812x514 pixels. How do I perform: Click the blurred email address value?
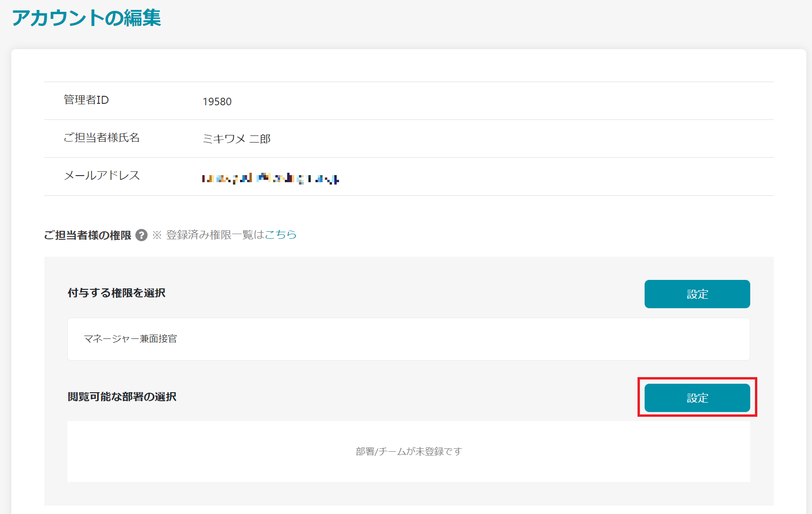[270, 178]
